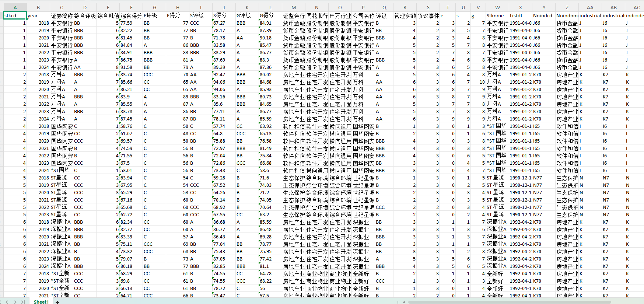Click the '综合评级' header cell
644x304 pixels.
85,15
